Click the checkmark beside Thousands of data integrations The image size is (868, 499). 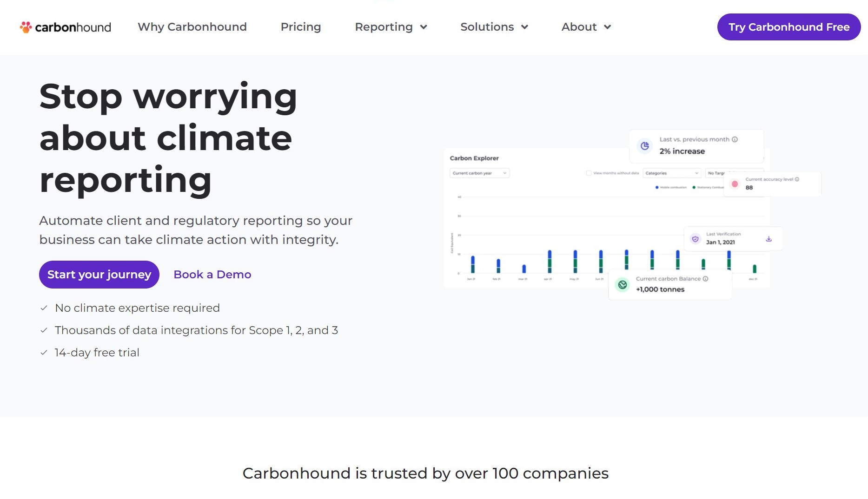[x=44, y=330]
